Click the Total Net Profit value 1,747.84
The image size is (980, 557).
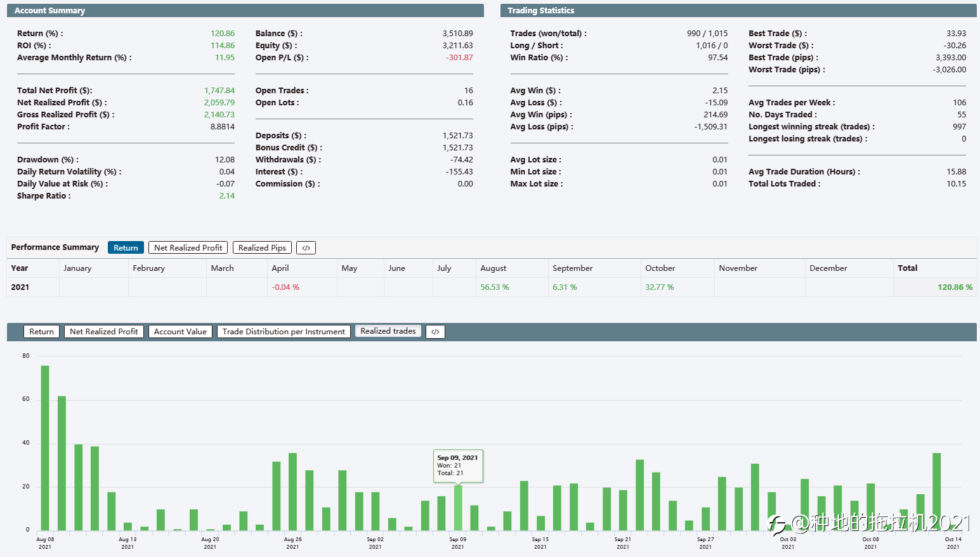pos(219,91)
